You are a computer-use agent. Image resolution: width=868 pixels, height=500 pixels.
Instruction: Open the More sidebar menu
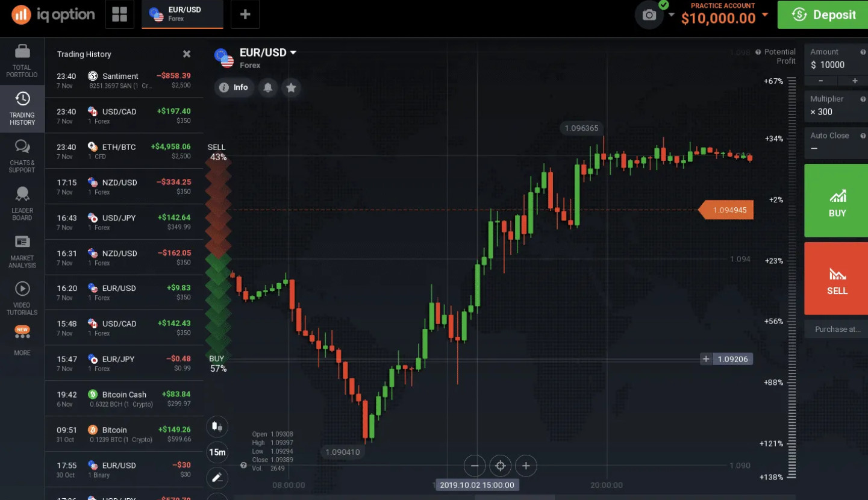[x=22, y=341]
